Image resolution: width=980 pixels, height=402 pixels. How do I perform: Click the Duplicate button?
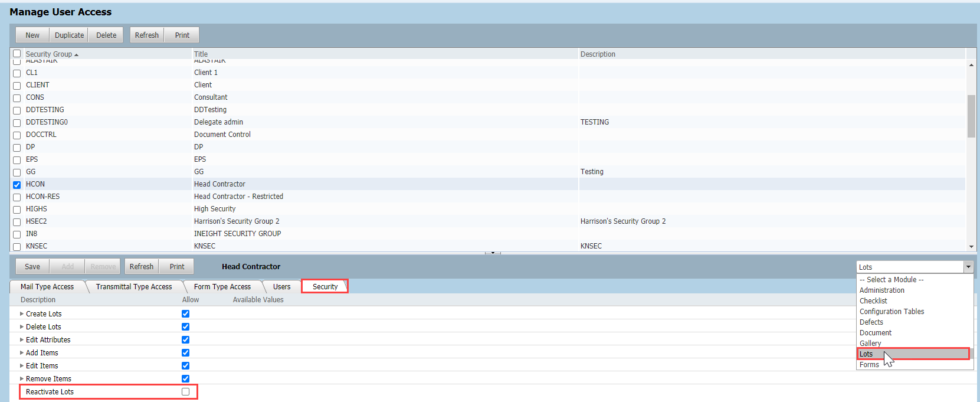pyautogui.click(x=69, y=35)
